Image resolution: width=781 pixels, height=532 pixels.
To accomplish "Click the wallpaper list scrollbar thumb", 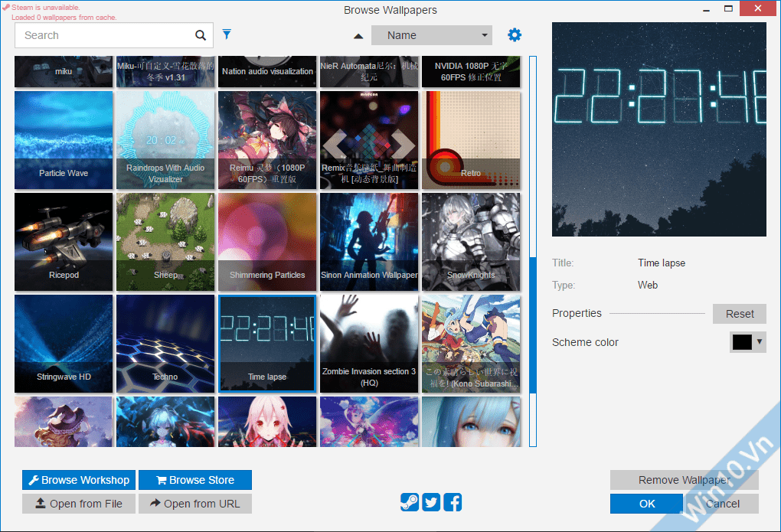I will pos(532,325).
